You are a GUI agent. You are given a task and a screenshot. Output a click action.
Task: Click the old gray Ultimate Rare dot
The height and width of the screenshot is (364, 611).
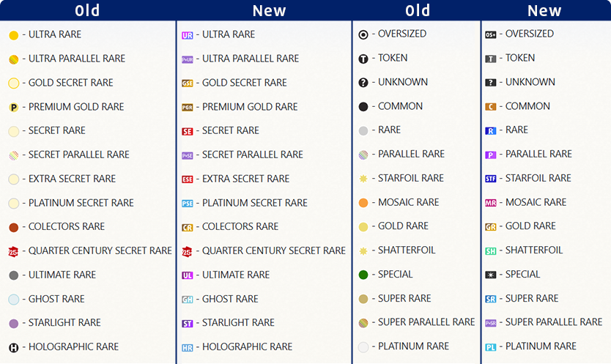point(14,275)
